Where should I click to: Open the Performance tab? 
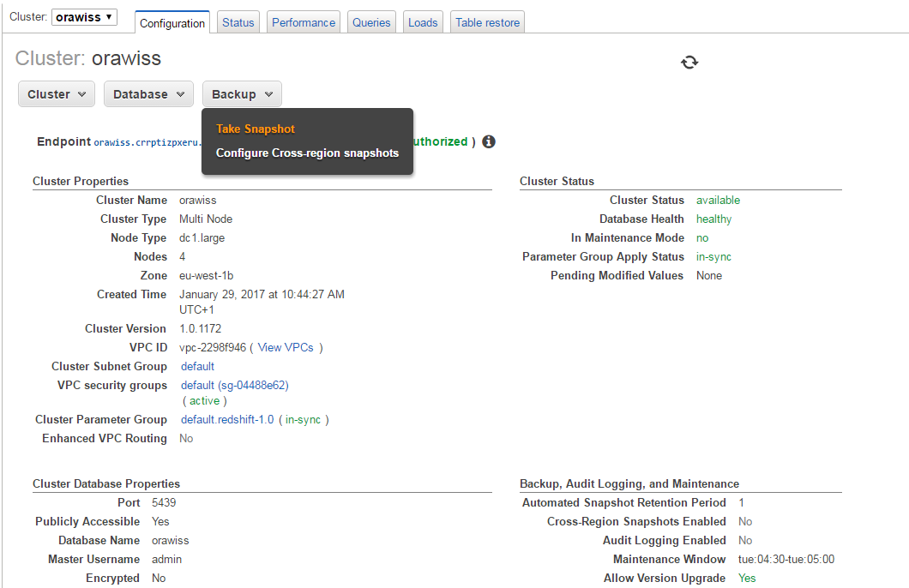point(304,22)
